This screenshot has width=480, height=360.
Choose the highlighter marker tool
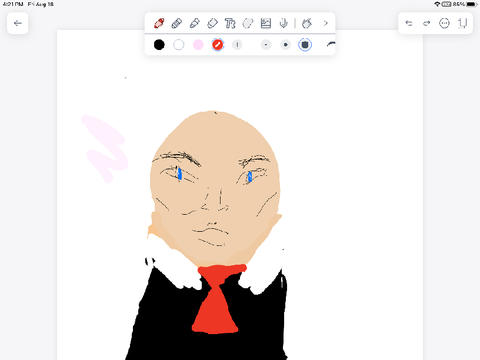pos(195,23)
